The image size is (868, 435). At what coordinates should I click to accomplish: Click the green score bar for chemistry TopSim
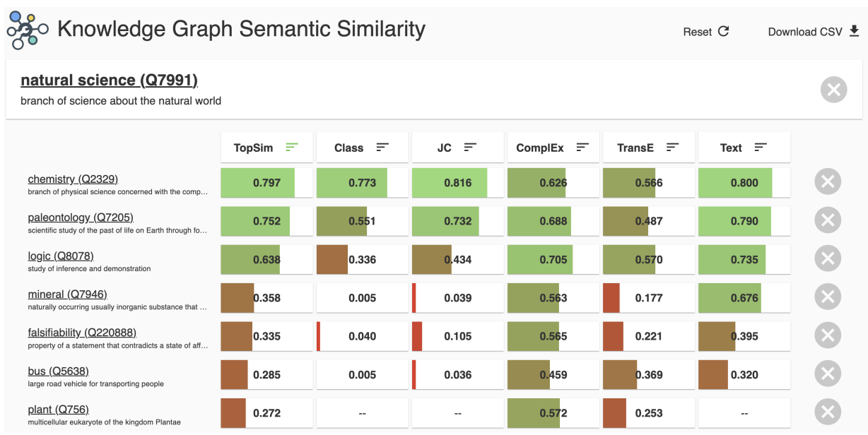(258, 182)
